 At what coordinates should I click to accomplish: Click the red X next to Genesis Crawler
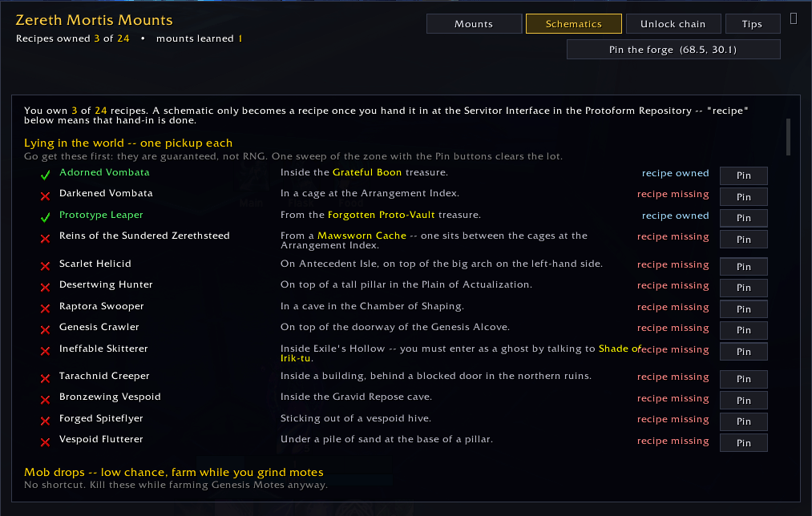point(45,329)
